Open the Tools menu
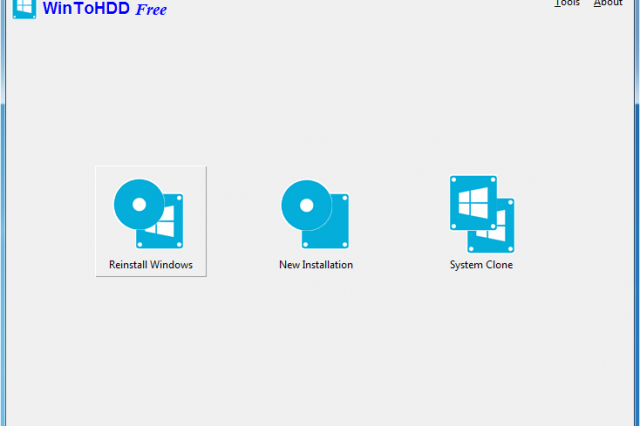Viewport: 640px width, 426px height. [567, 4]
